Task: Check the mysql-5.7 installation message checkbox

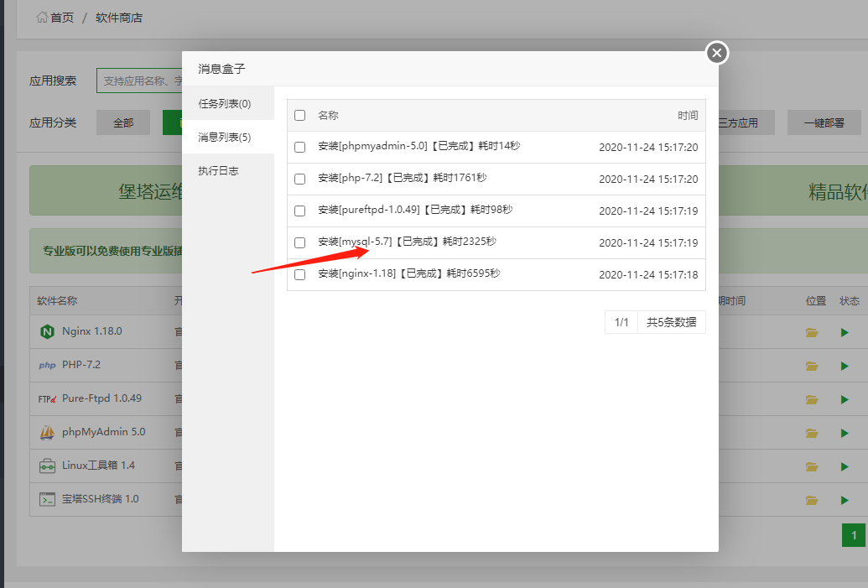Action: click(299, 242)
